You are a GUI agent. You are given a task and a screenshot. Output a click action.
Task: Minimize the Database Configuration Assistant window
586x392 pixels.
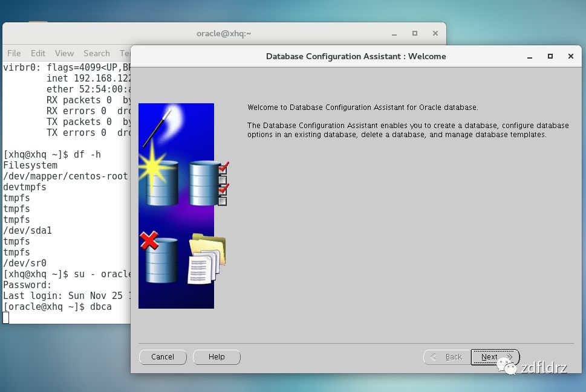tap(530, 57)
